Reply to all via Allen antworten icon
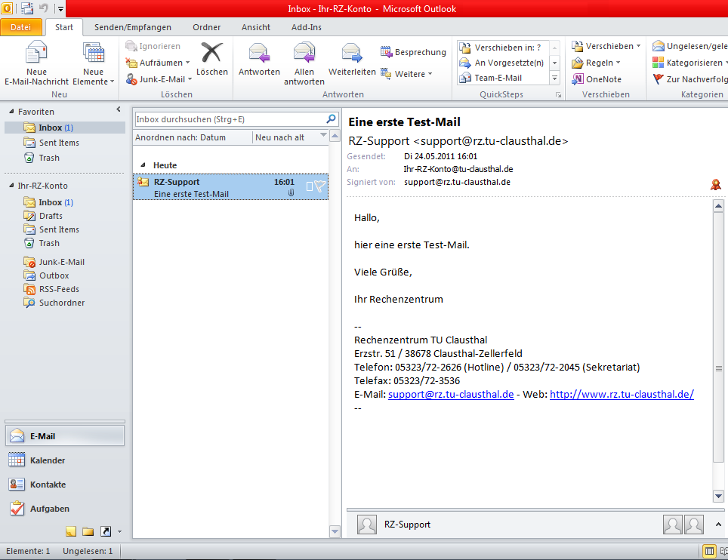This screenshot has width=728, height=560. pyautogui.click(x=304, y=52)
